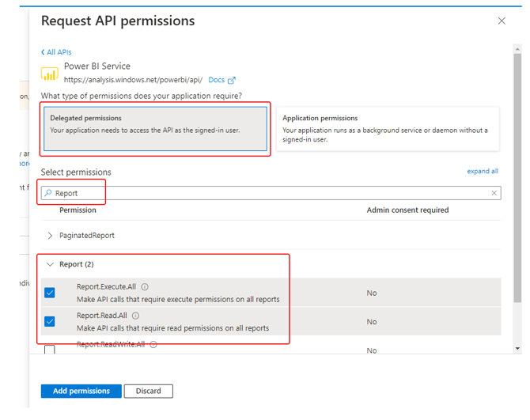Click the vertical scrollbar down arrow

click(x=518, y=348)
